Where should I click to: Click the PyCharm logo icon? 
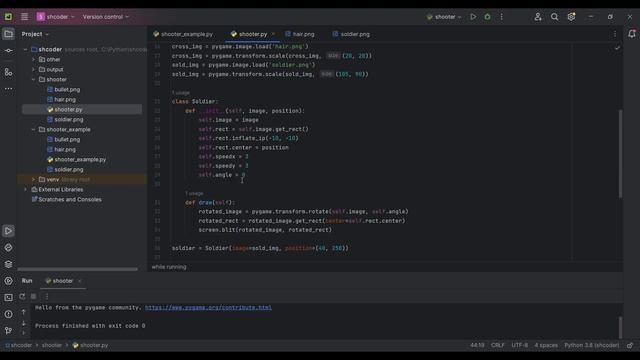(8, 17)
